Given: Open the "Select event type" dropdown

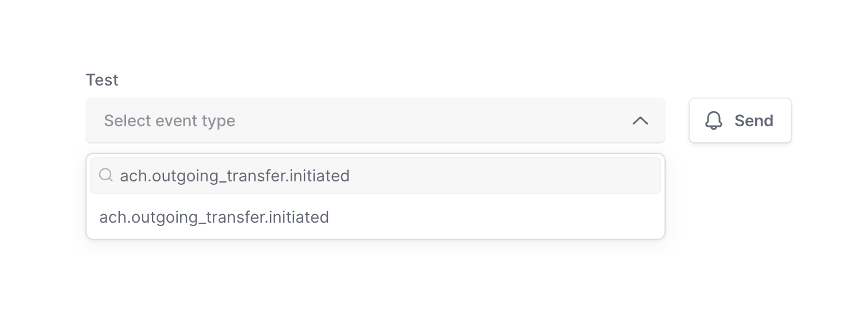Looking at the screenshot, I should (x=375, y=121).
